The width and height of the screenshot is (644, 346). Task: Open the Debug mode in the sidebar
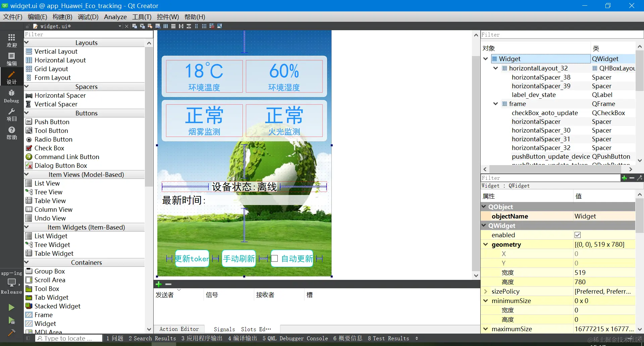click(x=11, y=96)
